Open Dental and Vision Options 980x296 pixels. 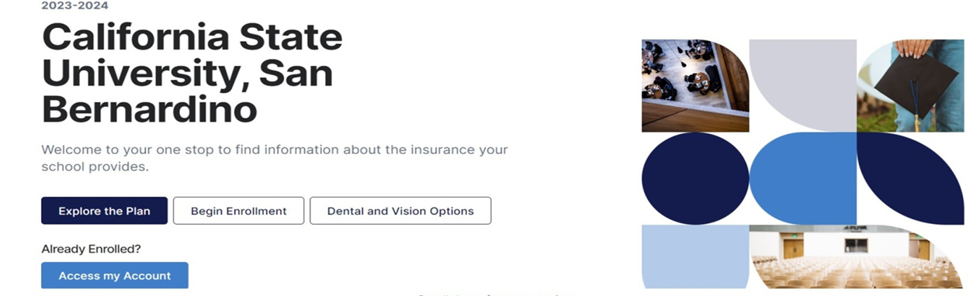400,211
